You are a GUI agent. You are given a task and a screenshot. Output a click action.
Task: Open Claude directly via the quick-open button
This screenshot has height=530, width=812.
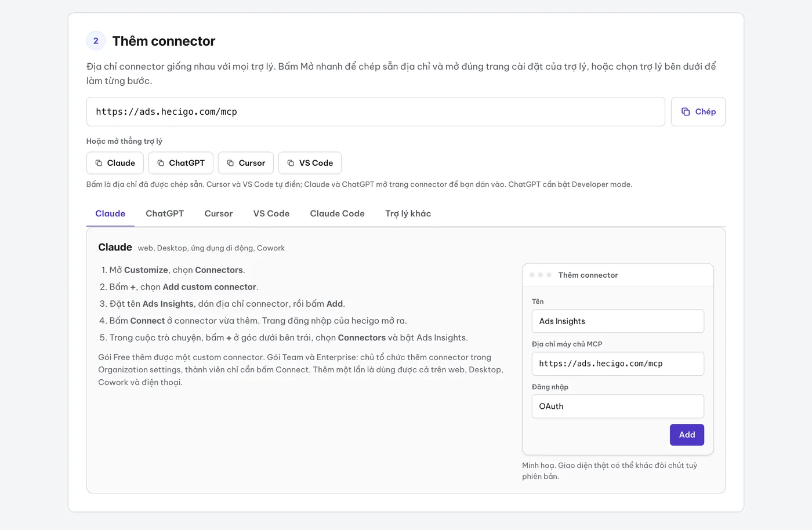115,163
